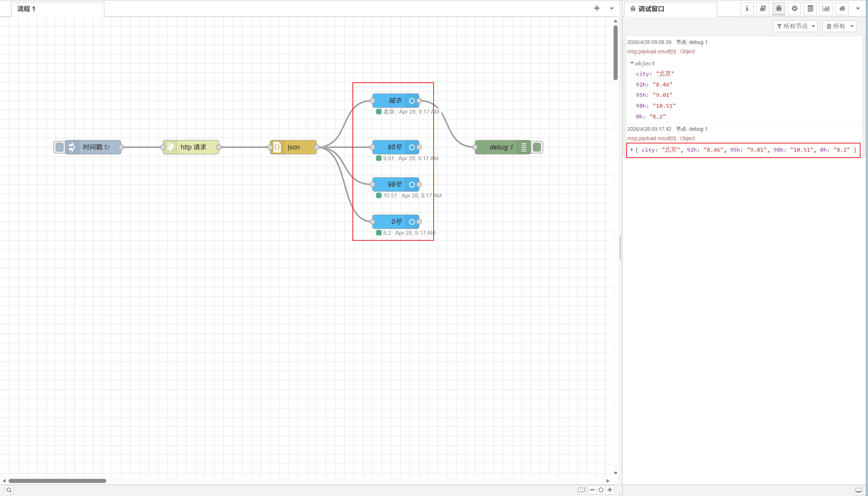Open the flow list dropdown arrow
The width and height of the screenshot is (868, 496).
[612, 9]
